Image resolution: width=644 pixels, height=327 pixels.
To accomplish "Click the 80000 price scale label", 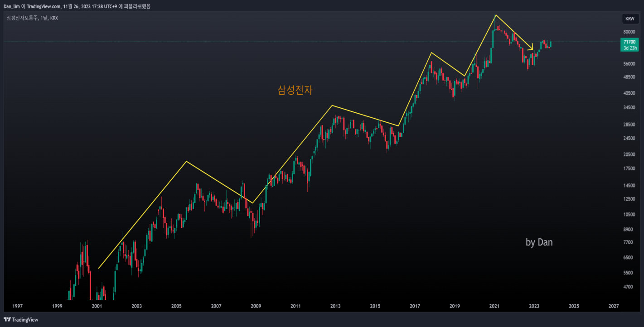I will 628,32.
